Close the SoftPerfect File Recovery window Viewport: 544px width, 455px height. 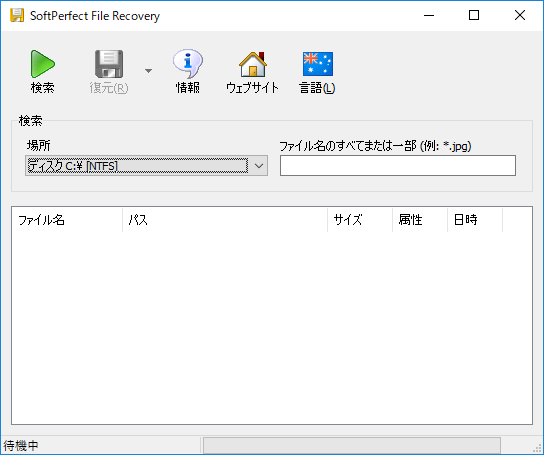(520, 15)
